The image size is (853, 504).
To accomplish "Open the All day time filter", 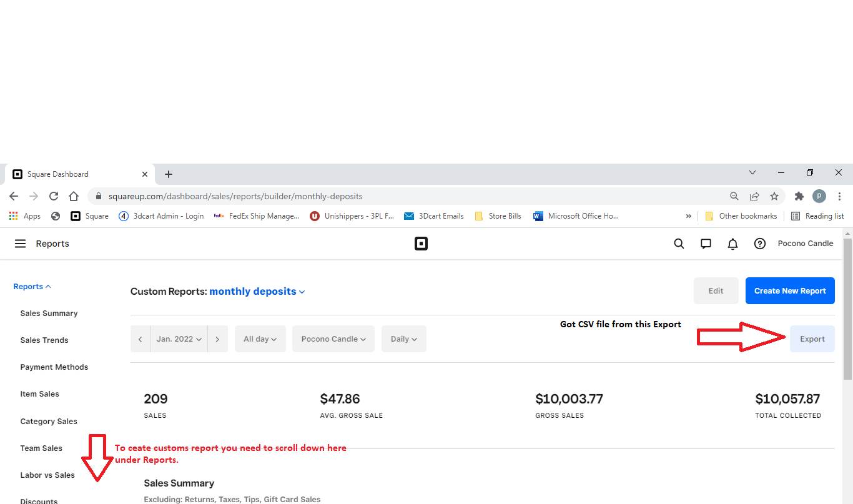I will pos(260,339).
